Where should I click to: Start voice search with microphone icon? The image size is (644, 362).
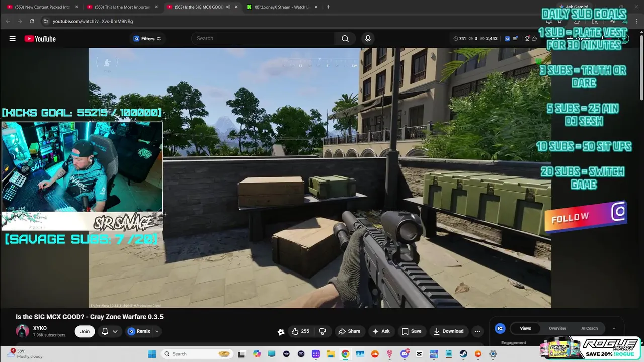click(x=368, y=39)
